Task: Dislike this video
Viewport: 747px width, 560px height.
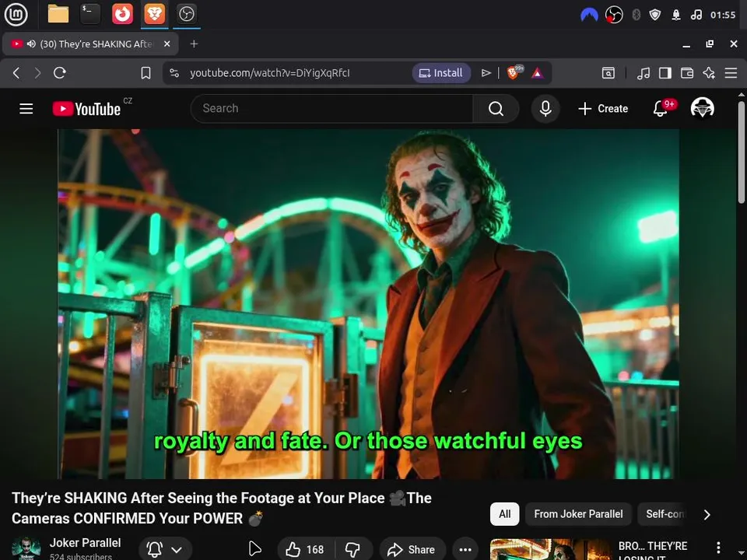Action: [353, 550]
